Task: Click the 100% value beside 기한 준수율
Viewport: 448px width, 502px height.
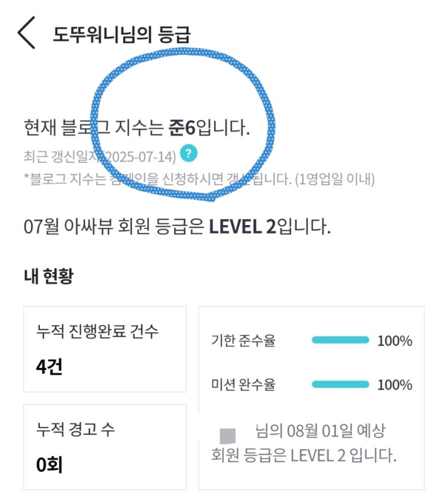Action: [x=394, y=341]
